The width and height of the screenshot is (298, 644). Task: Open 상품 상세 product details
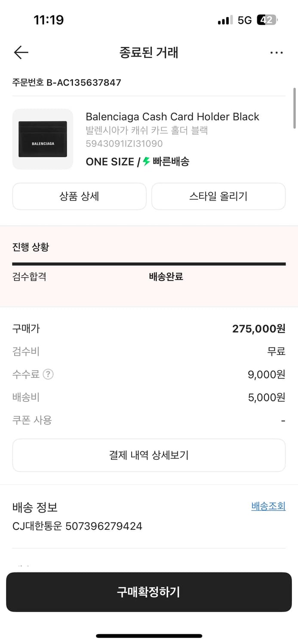(80, 196)
